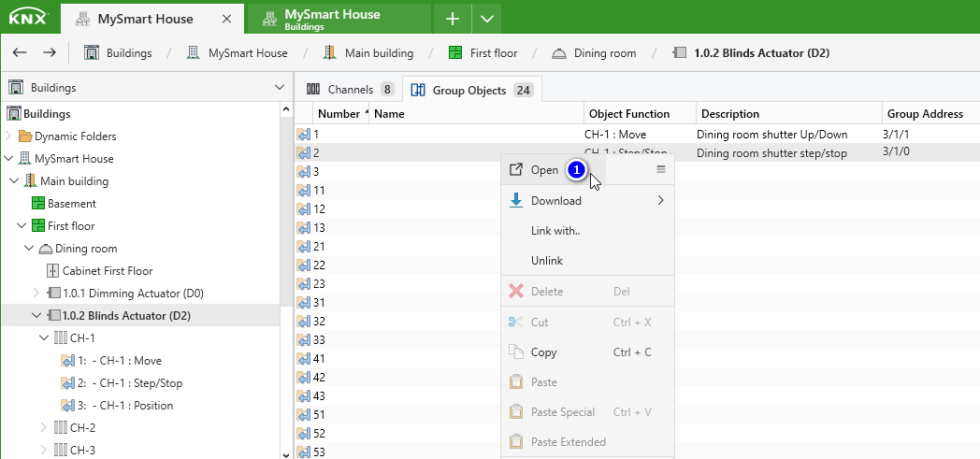The width and height of the screenshot is (980, 459).
Task: Sort by the Name column header
Action: tap(477, 114)
